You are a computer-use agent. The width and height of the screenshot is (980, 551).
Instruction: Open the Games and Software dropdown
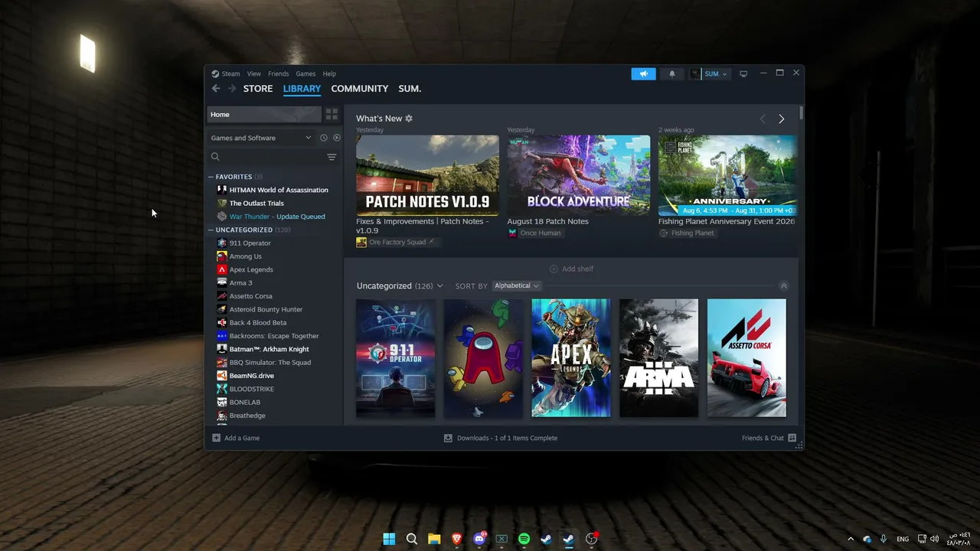pyautogui.click(x=262, y=138)
